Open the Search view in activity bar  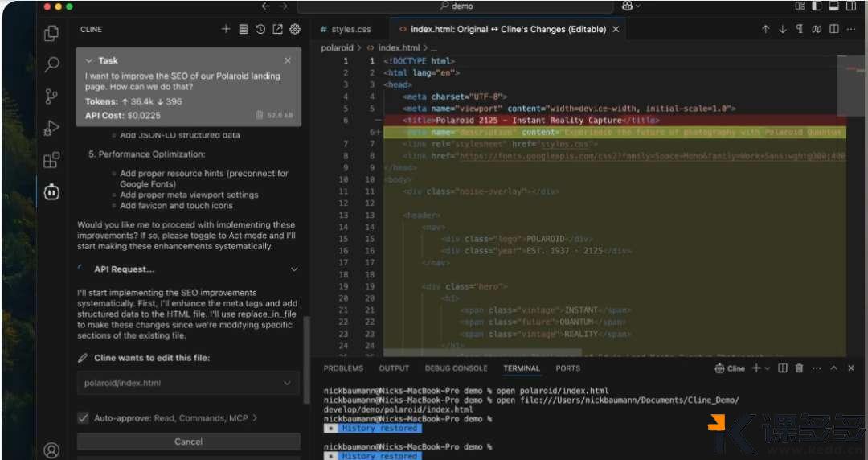pyautogui.click(x=51, y=64)
